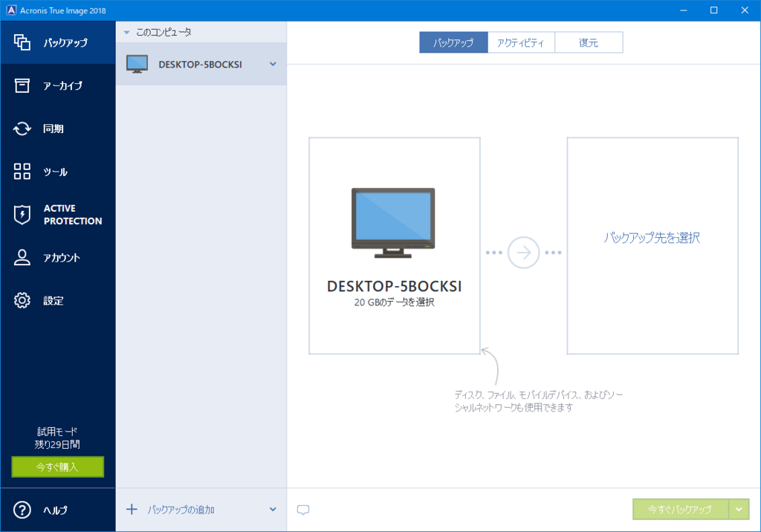Click the plus icon for バックアップの追加

click(x=132, y=509)
